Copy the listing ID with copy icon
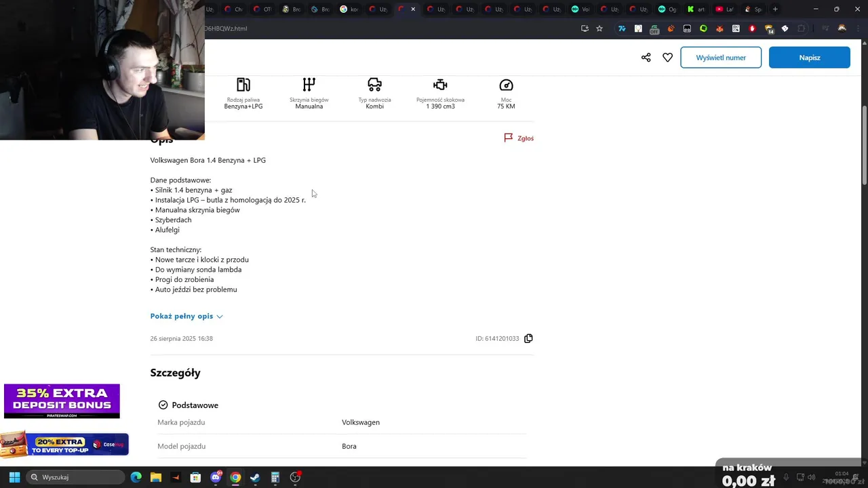Image resolution: width=868 pixels, height=488 pixels. (528, 338)
